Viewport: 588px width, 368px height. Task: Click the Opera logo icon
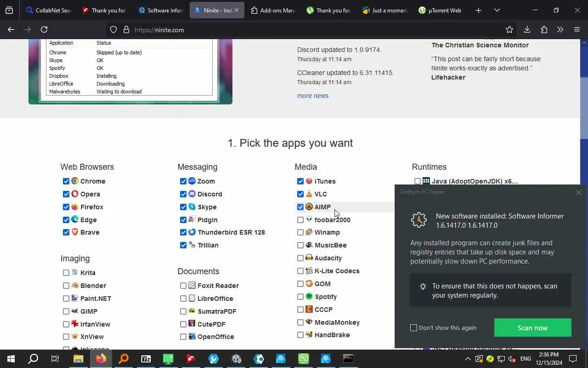[75, 194]
